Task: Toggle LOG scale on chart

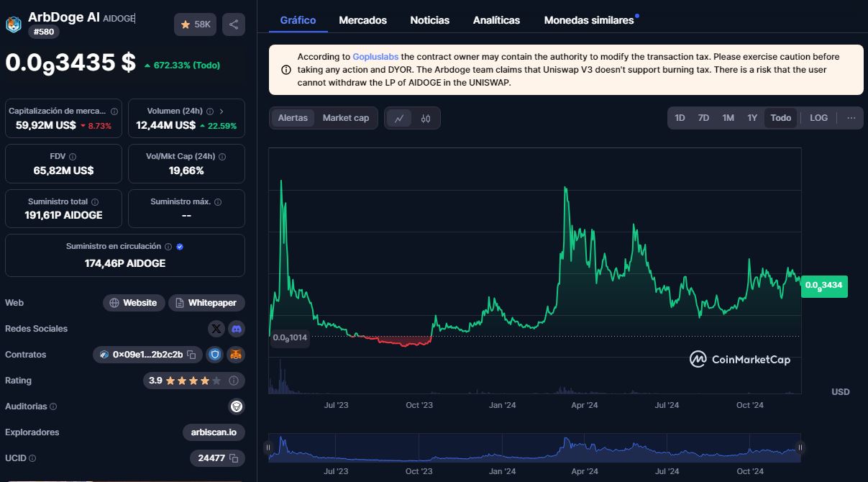Action: (818, 118)
